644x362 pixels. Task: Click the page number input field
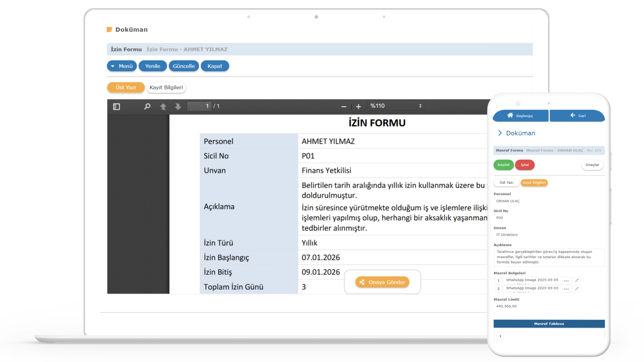click(x=199, y=106)
